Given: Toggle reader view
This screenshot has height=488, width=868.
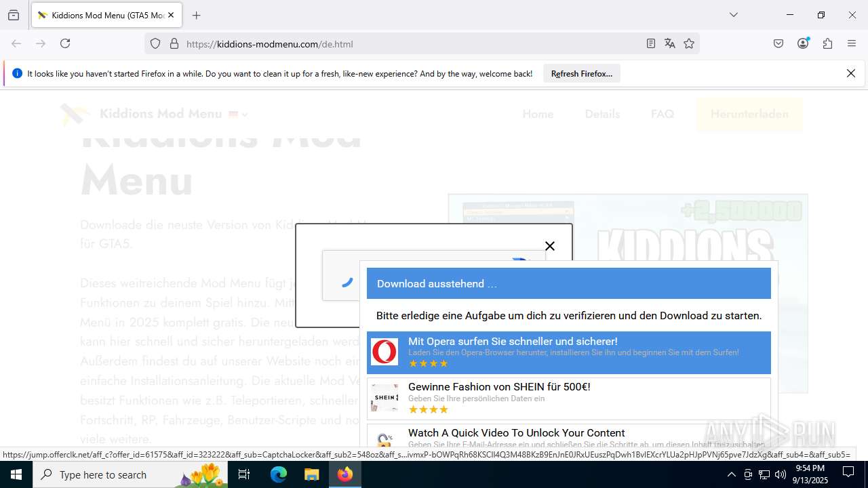Looking at the screenshot, I should coord(651,43).
